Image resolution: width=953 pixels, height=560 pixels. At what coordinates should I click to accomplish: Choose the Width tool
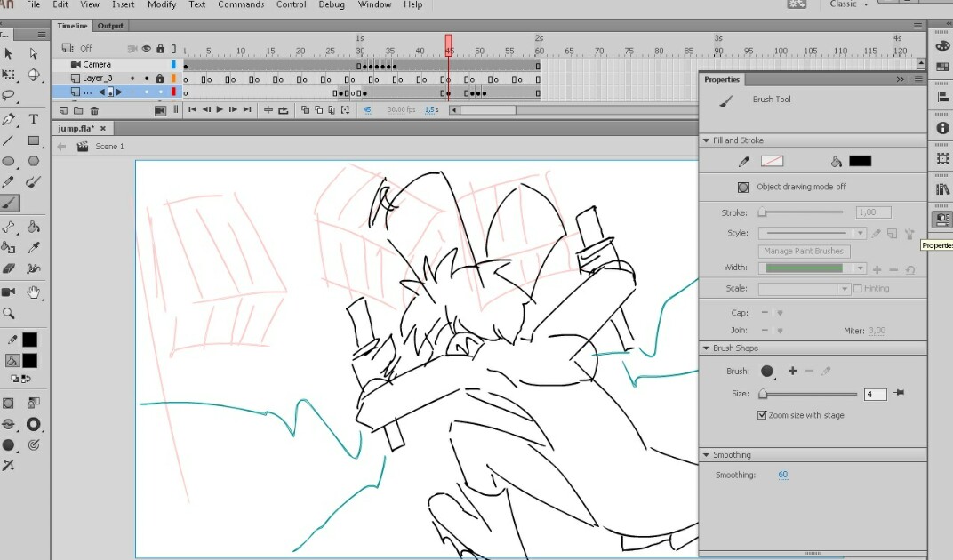(34, 268)
